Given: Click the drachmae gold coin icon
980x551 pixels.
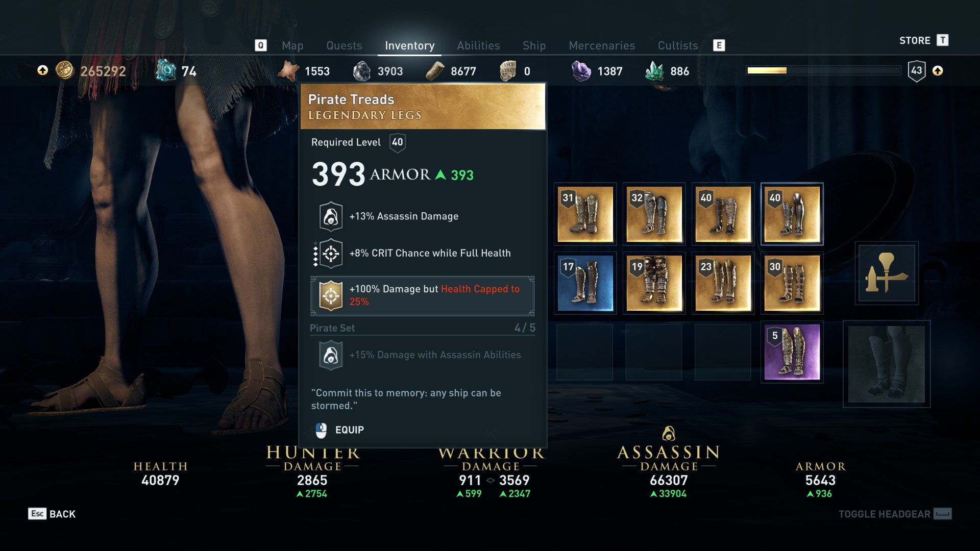Looking at the screenshot, I should (x=65, y=70).
